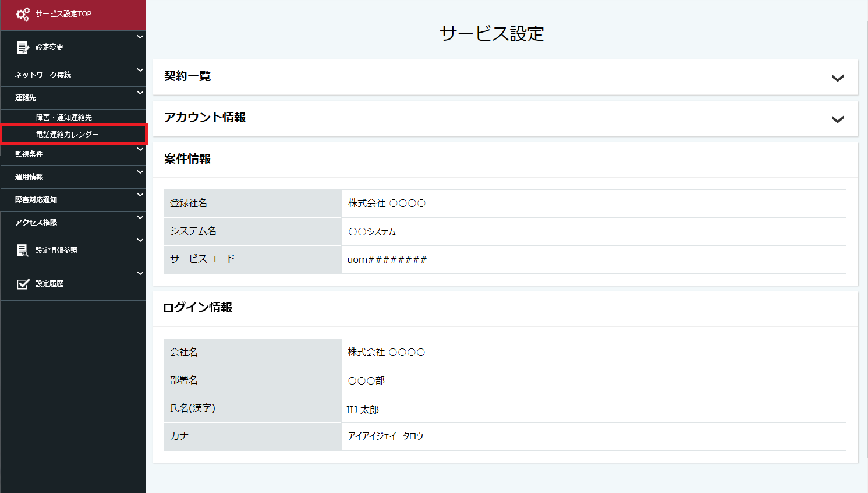Collapse the 設定変更 sidebar chevron
The width and height of the screenshot is (868, 493).
[140, 37]
